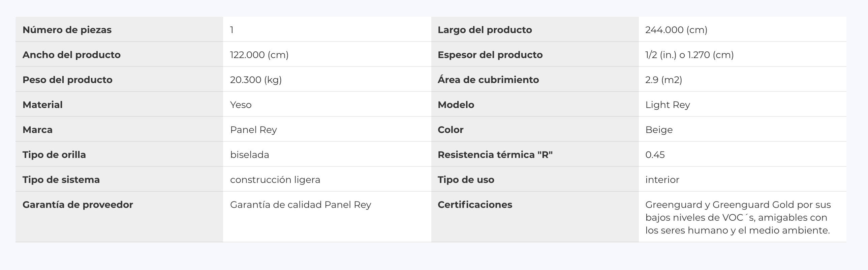Click the biselada edge type value
Screen dimensions: 868x270
tap(249, 155)
